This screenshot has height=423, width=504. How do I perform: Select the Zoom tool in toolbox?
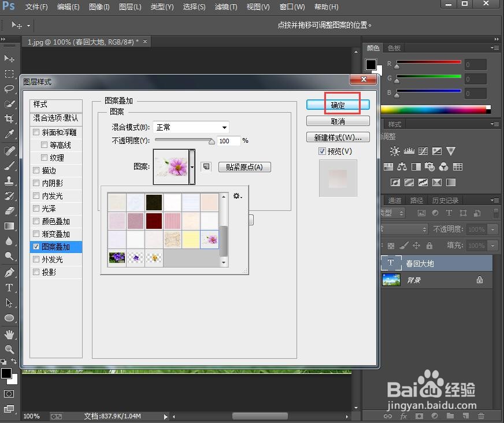(x=9, y=349)
